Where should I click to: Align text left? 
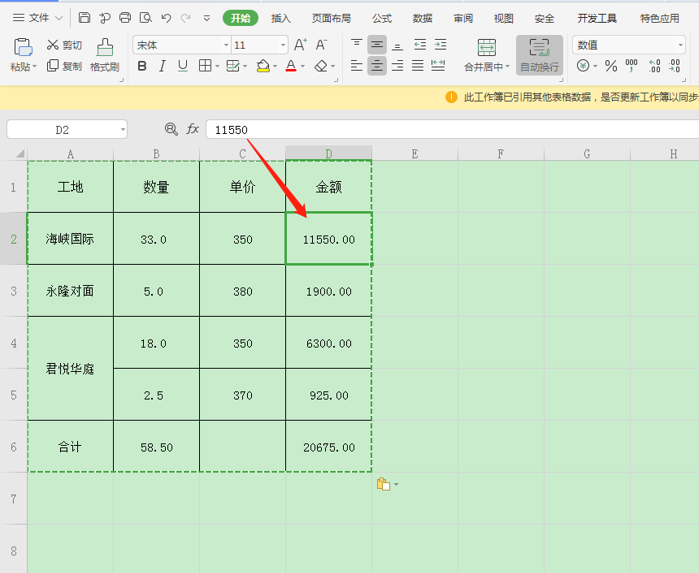point(357,66)
